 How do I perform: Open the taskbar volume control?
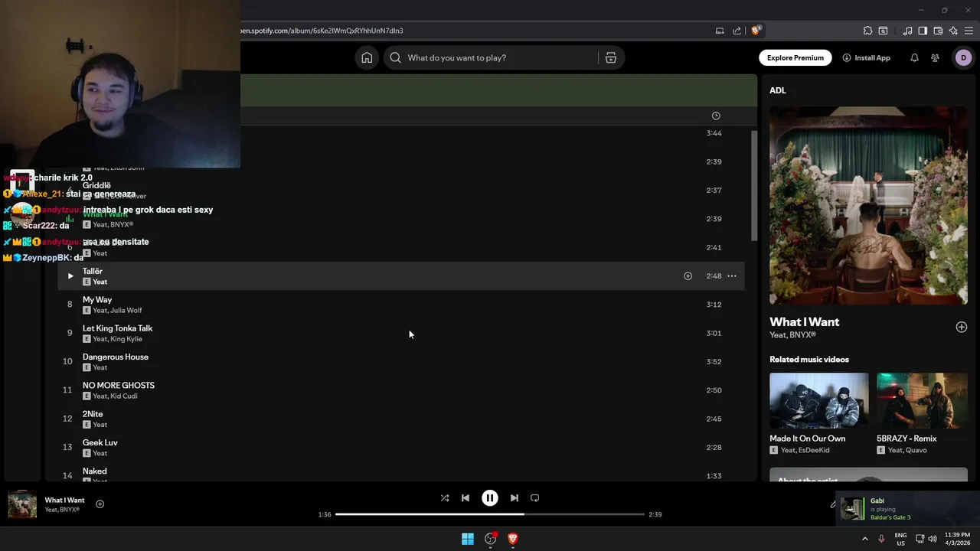point(933,539)
